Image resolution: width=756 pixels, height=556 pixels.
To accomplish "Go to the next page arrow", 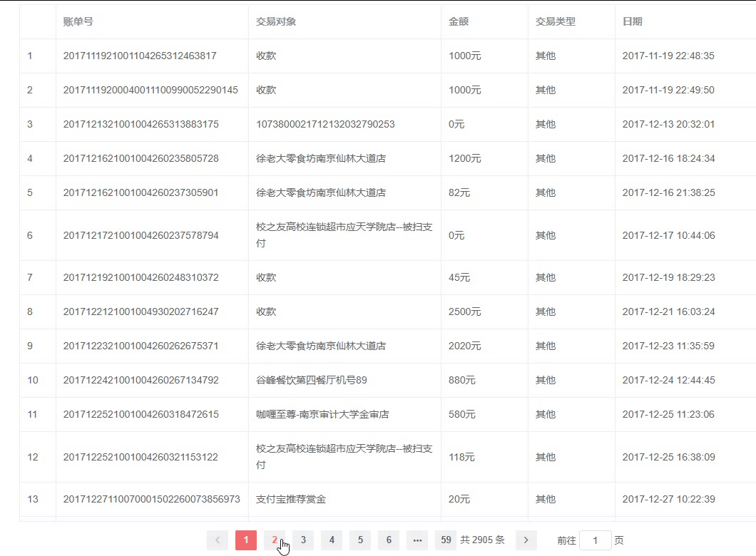I will [526, 540].
